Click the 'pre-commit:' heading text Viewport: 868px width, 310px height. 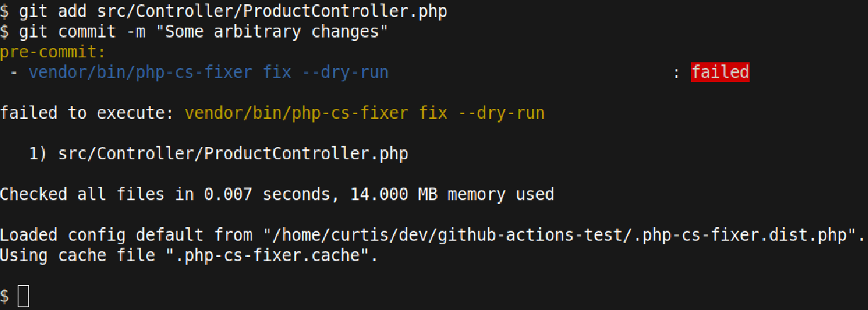point(52,52)
